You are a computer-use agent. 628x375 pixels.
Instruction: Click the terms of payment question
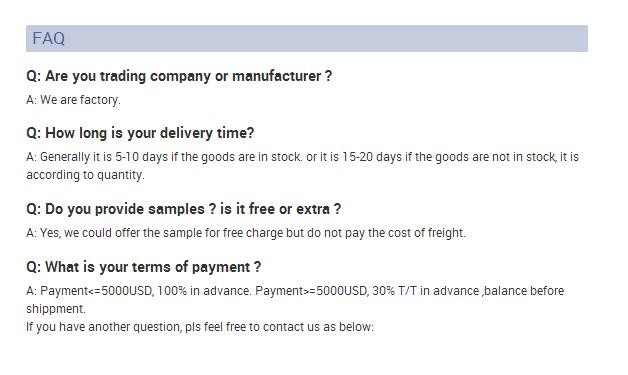(x=144, y=267)
